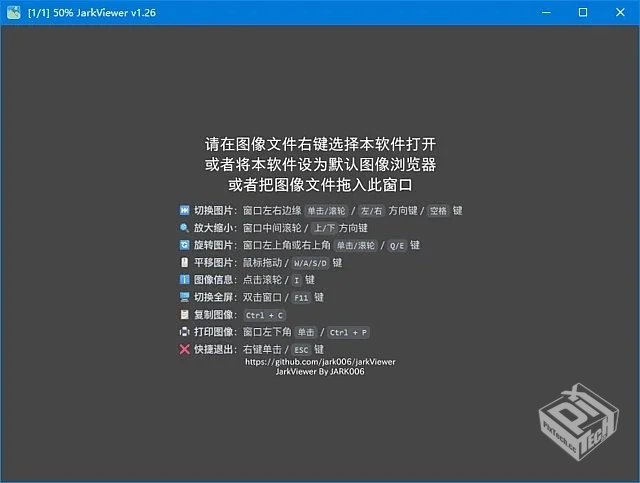Click the '双击窗口' text in fullscreen row
Screen dimensions: 640x483
[x=262, y=297]
